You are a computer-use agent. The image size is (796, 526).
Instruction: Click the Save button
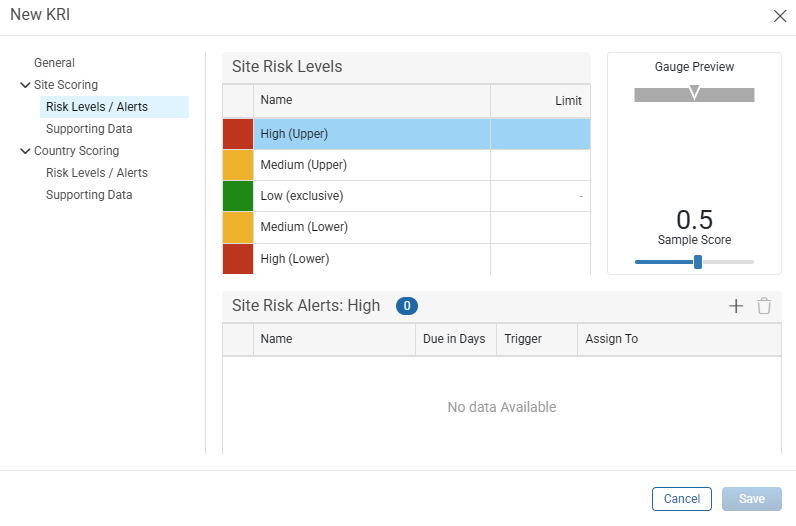coord(752,499)
